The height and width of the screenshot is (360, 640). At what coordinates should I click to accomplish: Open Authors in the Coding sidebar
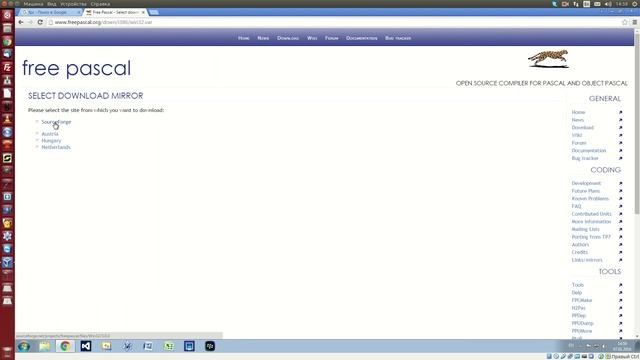click(x=580, y=245)
